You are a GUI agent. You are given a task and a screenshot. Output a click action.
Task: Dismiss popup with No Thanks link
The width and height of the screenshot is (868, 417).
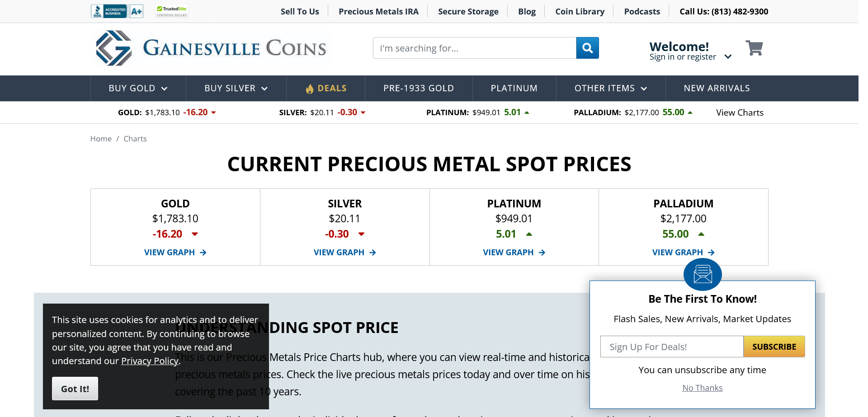click(702, 388)
